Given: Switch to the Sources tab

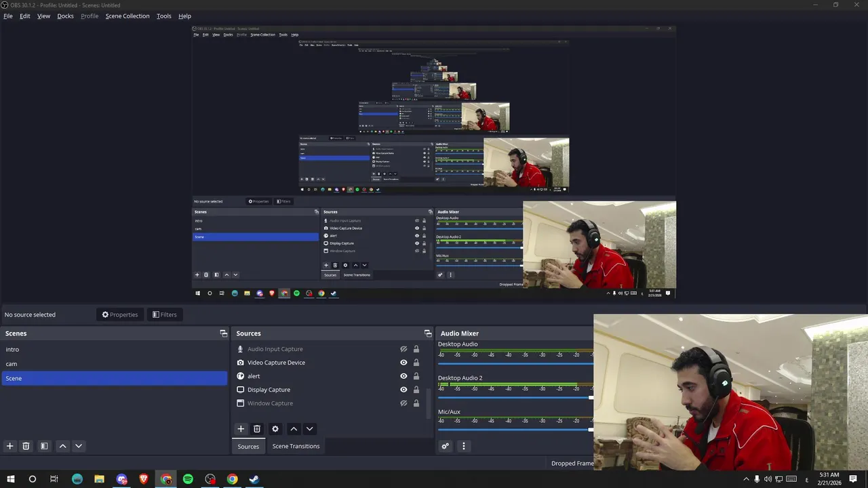Looking at the screenshot, I should pos(248,446).
